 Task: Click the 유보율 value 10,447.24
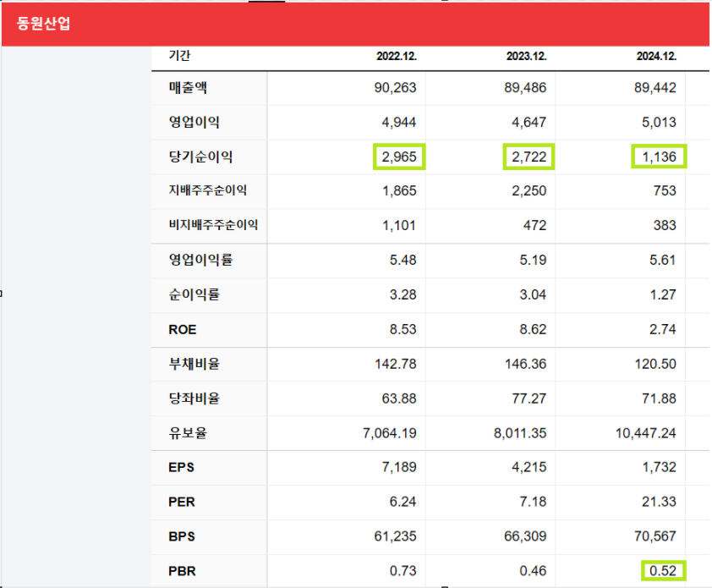point(646,432)
